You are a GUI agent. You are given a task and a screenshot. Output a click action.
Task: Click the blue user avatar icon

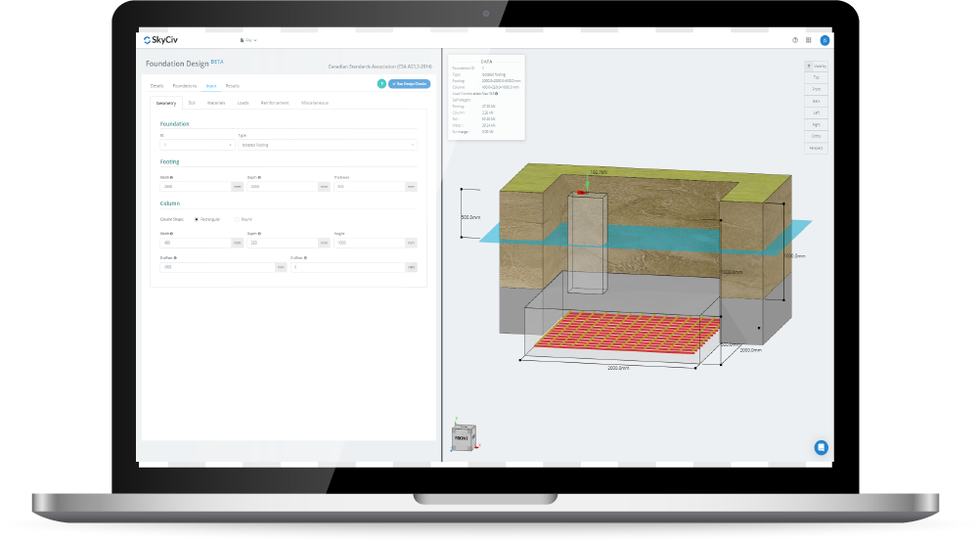(824, 40)
